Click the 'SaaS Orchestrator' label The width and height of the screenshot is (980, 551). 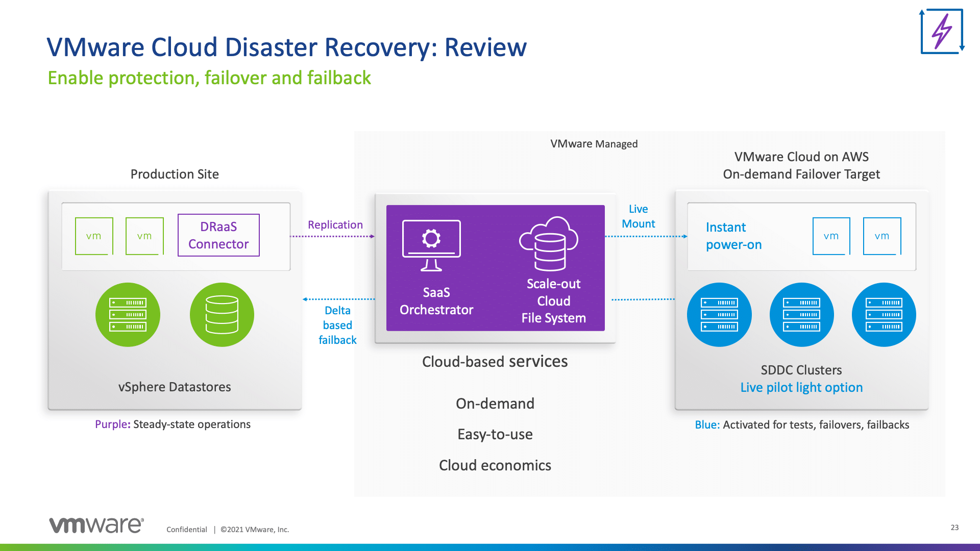point(436,301)
